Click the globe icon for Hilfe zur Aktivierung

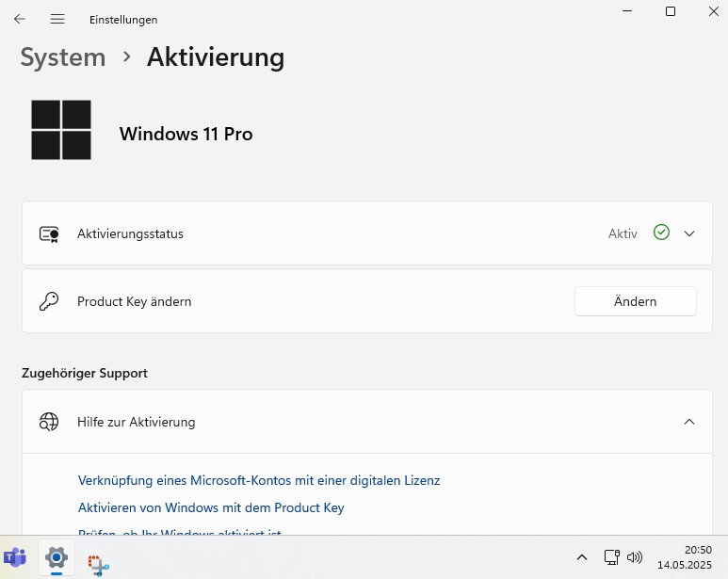click(x=49, y=422)
